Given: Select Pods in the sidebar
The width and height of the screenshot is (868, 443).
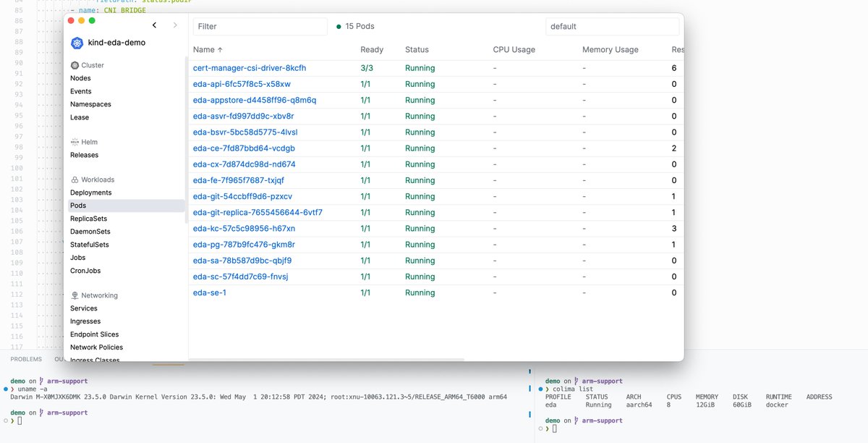Looking at the screenshot, I should (127, 206).
